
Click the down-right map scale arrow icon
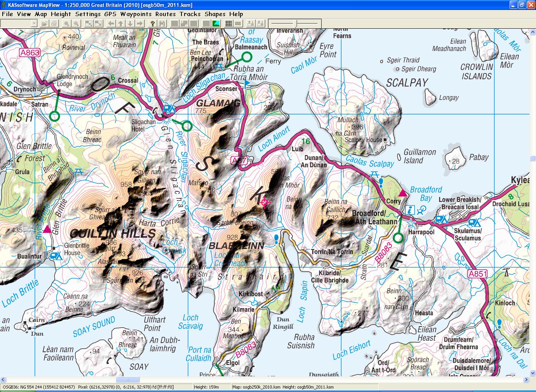tap(98, 24)
